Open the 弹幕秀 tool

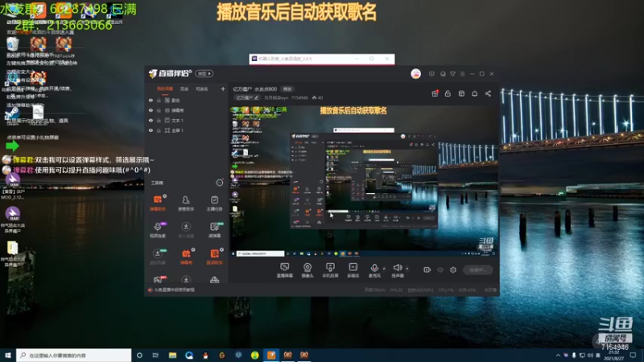[186, 257]
